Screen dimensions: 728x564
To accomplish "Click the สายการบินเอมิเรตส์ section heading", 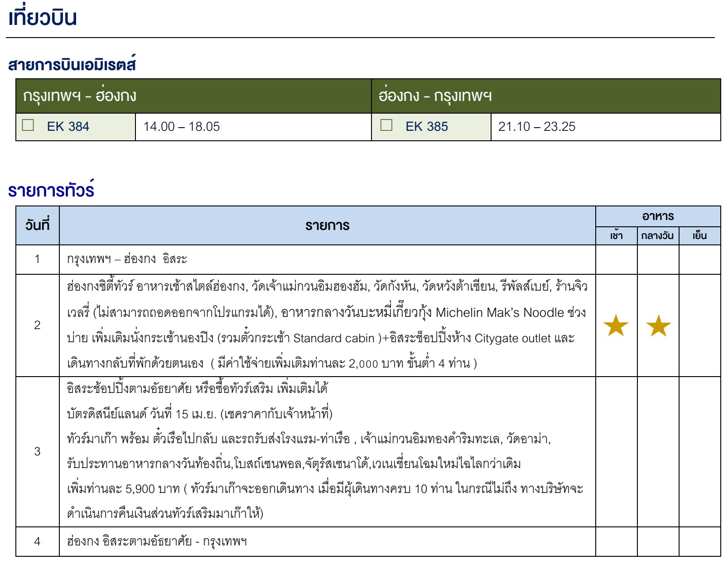I will click(x=72, y=65).
